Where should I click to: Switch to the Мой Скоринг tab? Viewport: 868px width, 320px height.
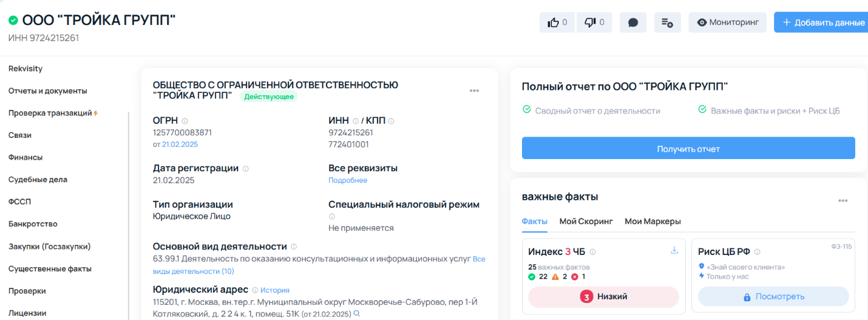(586, 222)
